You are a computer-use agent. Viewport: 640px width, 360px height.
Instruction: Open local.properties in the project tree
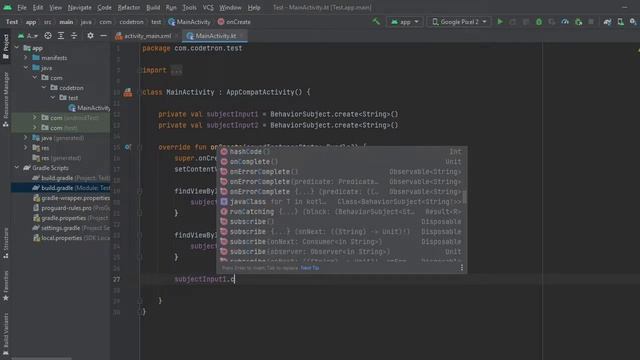pos(71,238)
